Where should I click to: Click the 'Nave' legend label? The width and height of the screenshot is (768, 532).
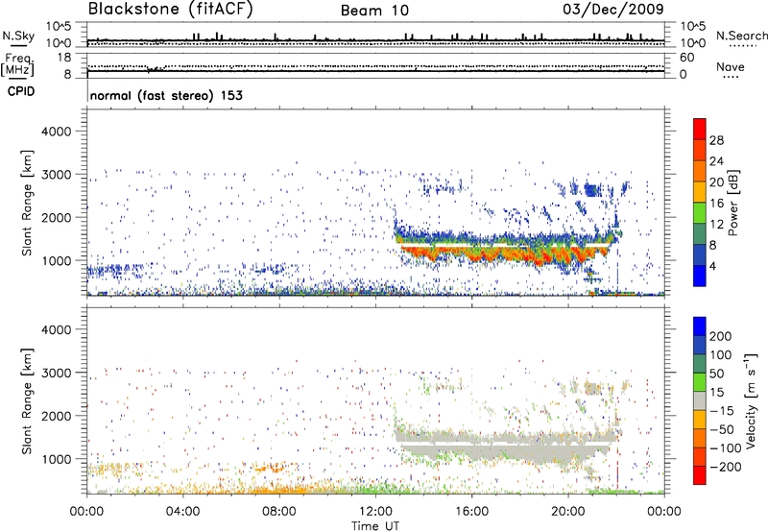coord(731,66)
